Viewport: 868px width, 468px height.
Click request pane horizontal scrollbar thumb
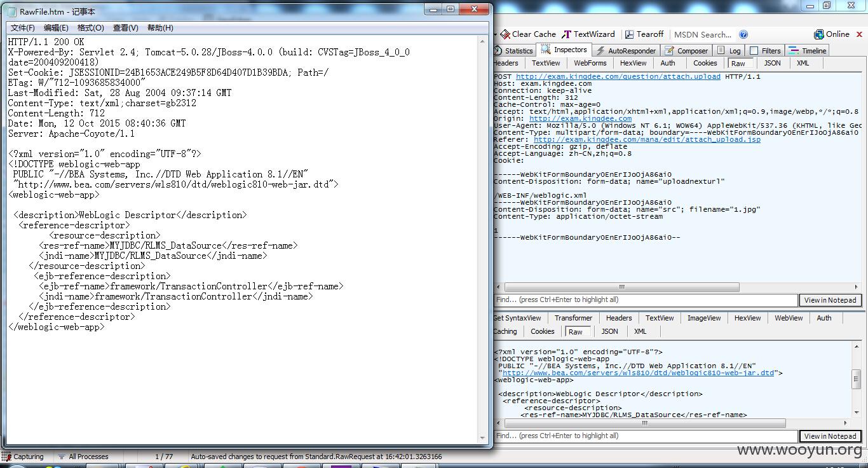click(x=622, y=287)
